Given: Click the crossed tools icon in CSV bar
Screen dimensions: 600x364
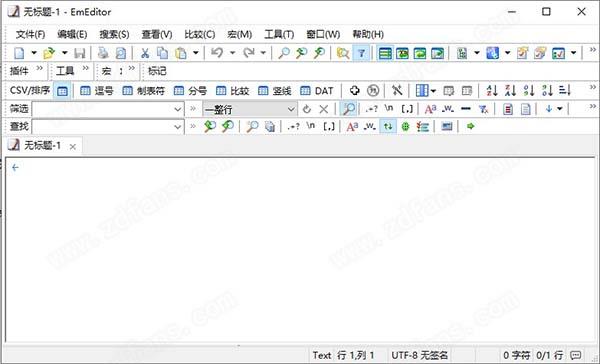Looking at the screenshot, I should tap(397, 91).
